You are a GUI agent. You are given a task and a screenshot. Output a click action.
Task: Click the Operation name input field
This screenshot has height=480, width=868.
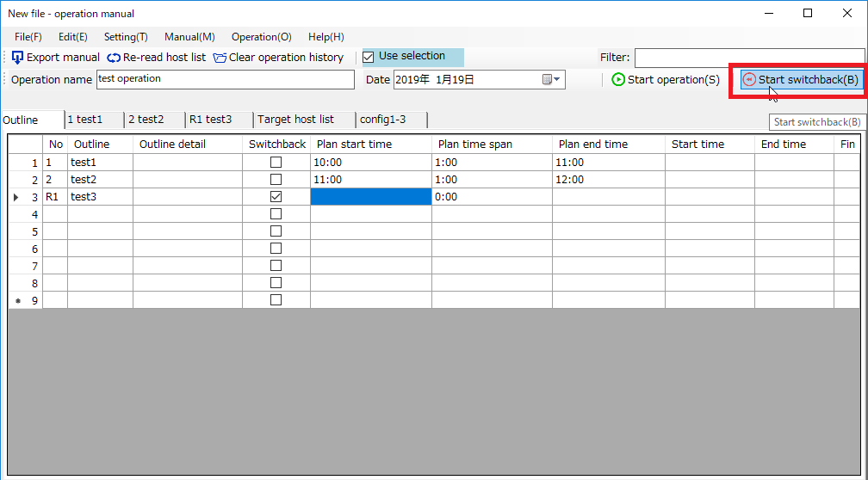point(224,79)
